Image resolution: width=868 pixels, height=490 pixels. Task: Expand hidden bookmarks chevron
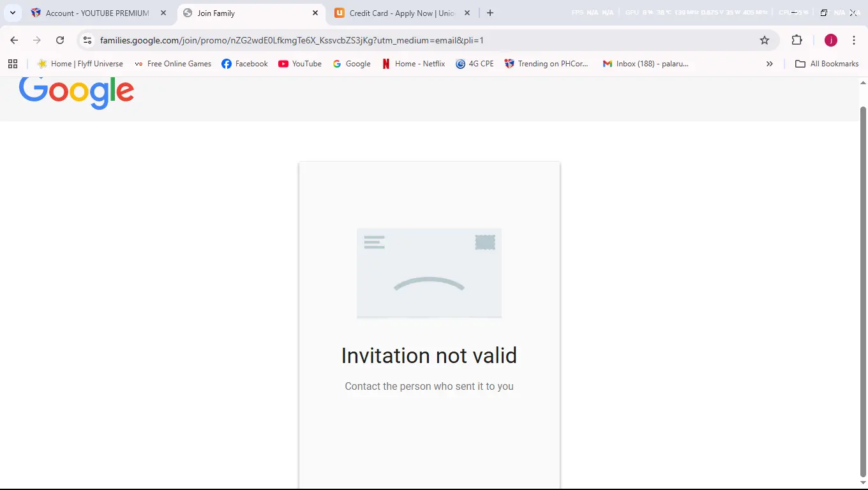[770, 64]
